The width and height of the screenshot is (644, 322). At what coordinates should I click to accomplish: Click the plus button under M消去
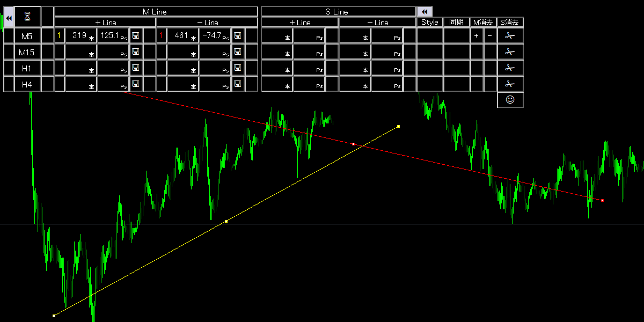pyautogui.click(x=477, y=36)
